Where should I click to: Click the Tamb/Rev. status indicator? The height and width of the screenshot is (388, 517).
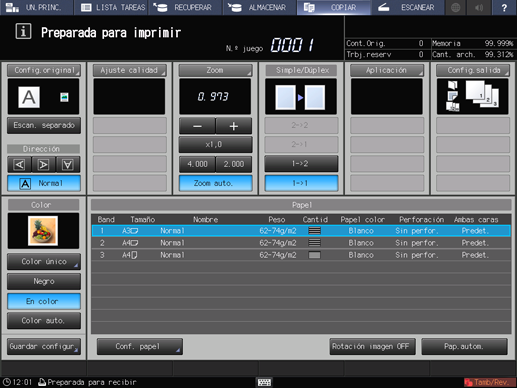click(489, 382)
